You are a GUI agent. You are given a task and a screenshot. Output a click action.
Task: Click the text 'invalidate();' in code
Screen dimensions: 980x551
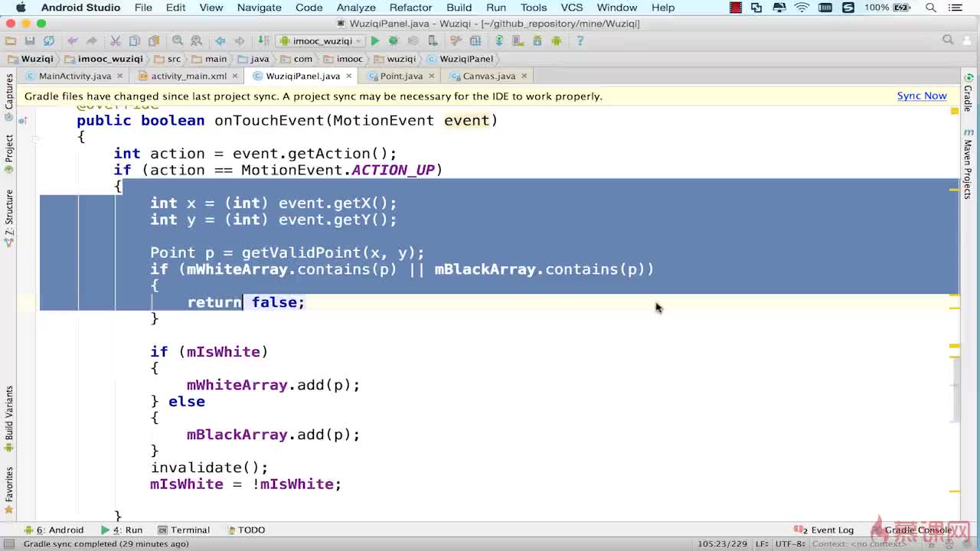tap(209, 468)
